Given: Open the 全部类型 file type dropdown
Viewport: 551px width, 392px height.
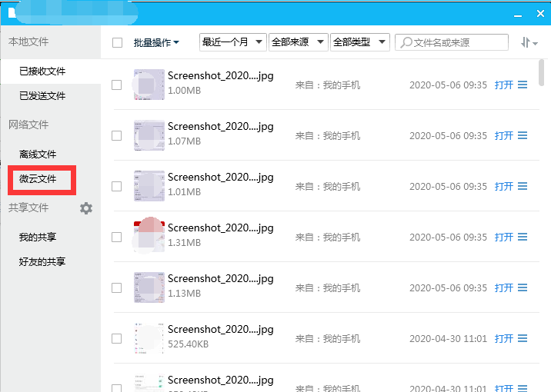Looking at the screenshot, I should click(360, 42).
